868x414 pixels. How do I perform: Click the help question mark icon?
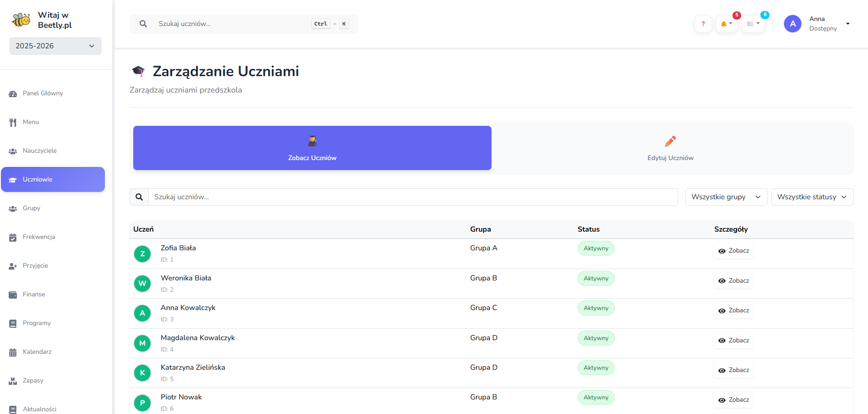point(703,24)
